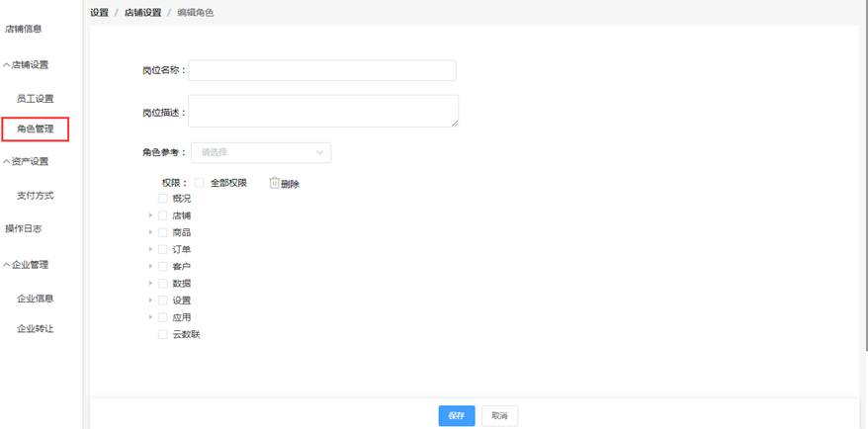The width and height of the screenshot is (868, 429).
Task: Open the 角色参考 dropdown
Action: point(259,153)
